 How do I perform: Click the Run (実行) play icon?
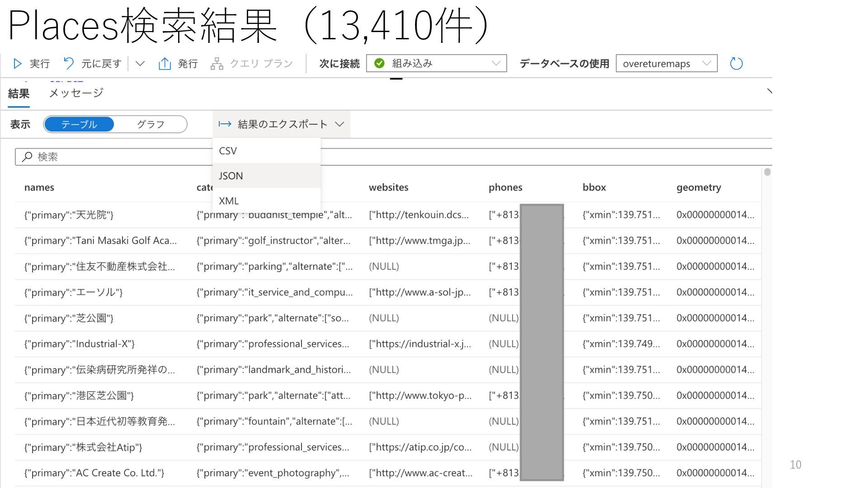click(x=18, y=64)
